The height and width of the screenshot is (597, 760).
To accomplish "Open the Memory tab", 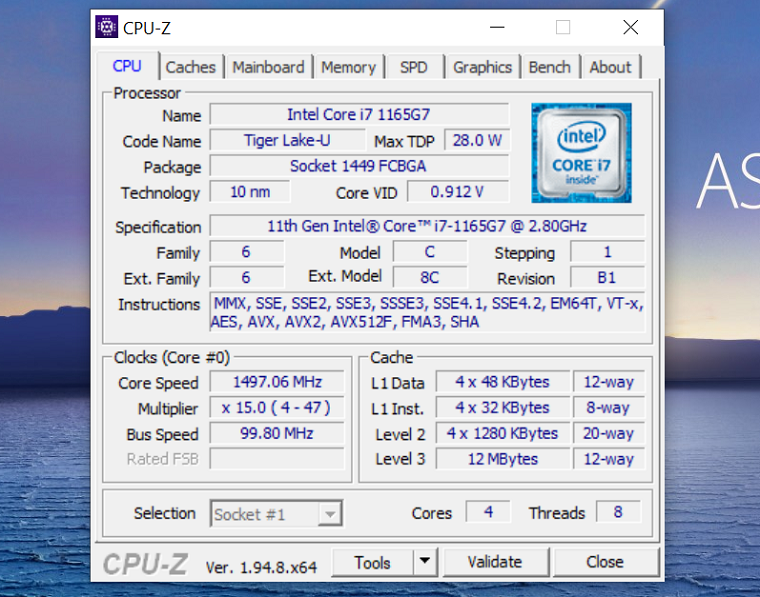I will 348,67.
